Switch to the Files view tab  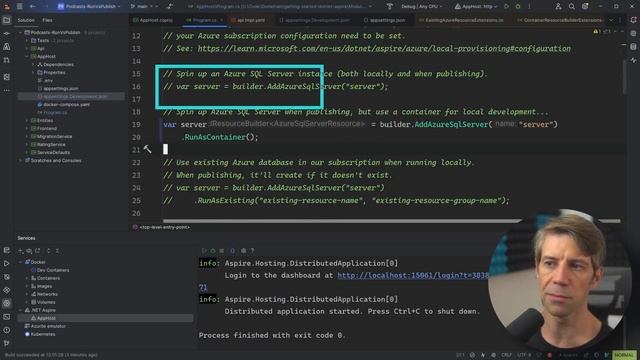[x=47, y=20]
